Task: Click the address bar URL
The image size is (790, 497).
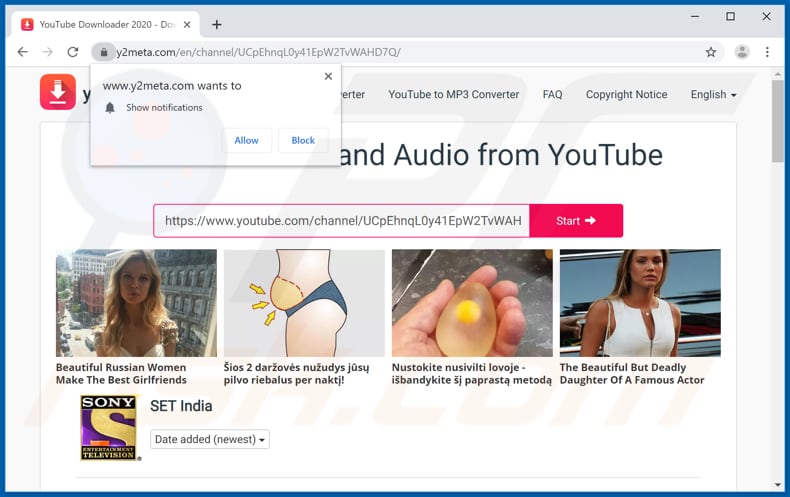Action: tap(258, 52)
